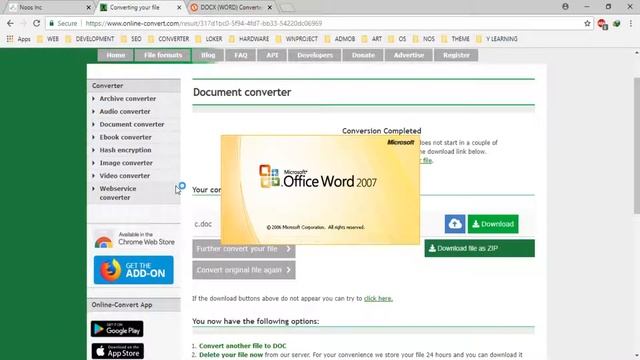The height and width of the screenshot is (360, 640).
Task: Click the blue cloud upload icon
Action: [455, 224]
